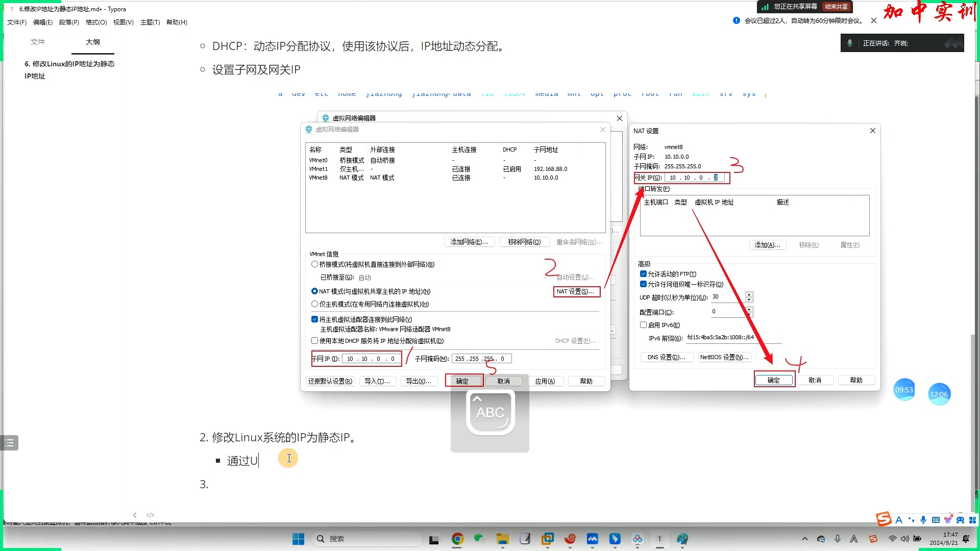The image size is (980, 551).
Task: Open Sogou toolbox grid icon
Action: click(x=972, y=520)
